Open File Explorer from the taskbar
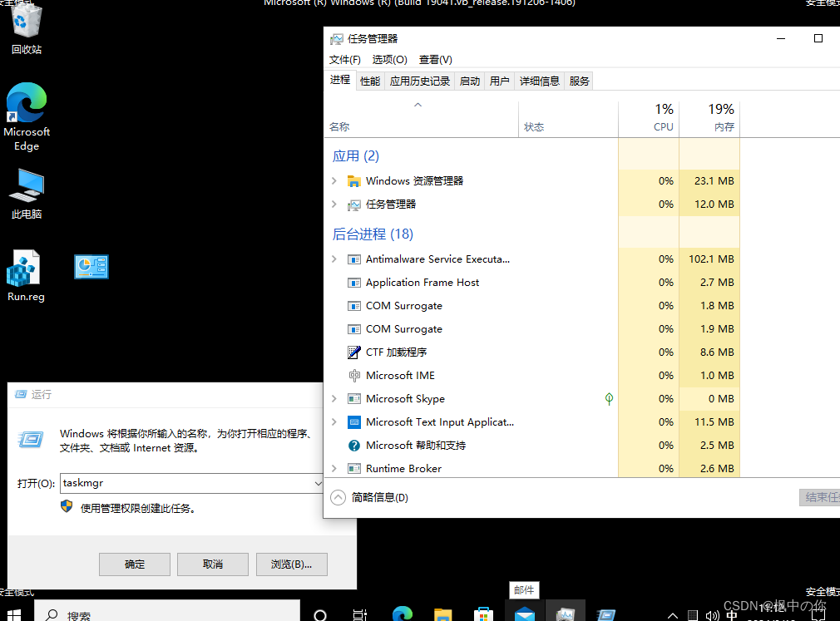Viewport: 840px width, 621px height. tap(443, 614)
